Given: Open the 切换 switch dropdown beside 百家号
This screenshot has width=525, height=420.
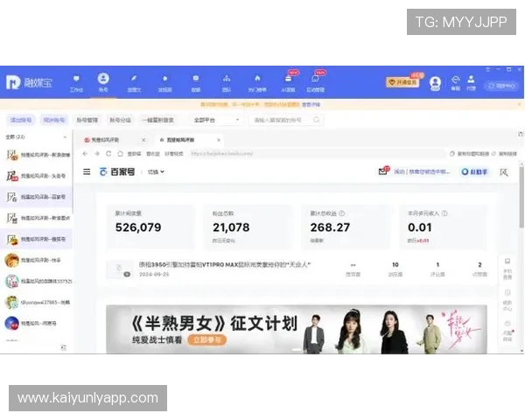Looking at the screenshot, I should click(x=156, y=171).
